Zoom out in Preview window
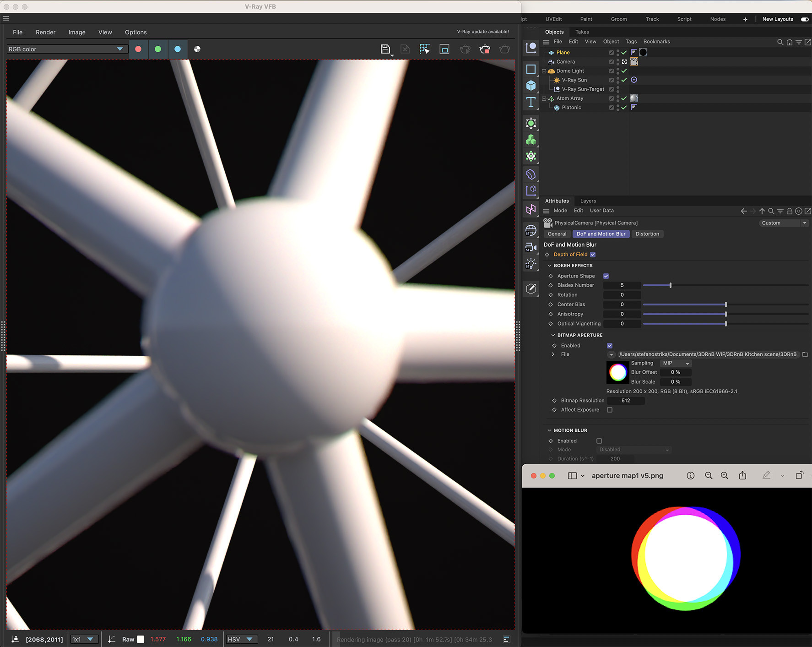Viewport: 812px width, 647px height. point(709,476)
